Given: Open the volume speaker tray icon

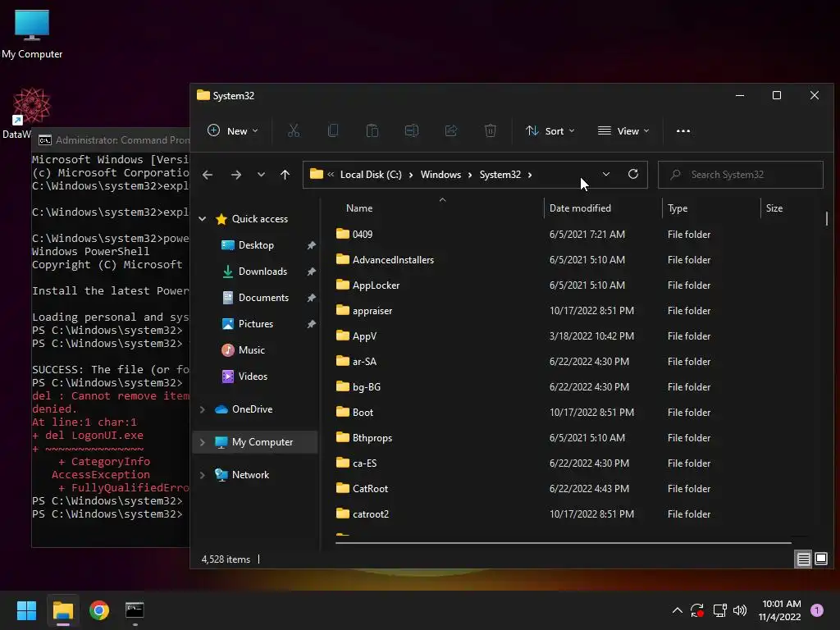Looking at the screenshot, I should click(x=740, y=610).
